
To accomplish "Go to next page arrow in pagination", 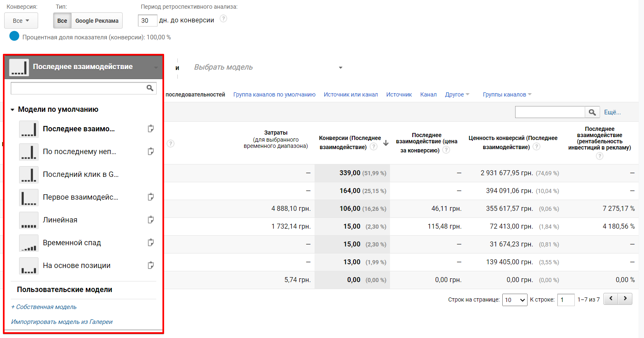I will tap(625, 299).
